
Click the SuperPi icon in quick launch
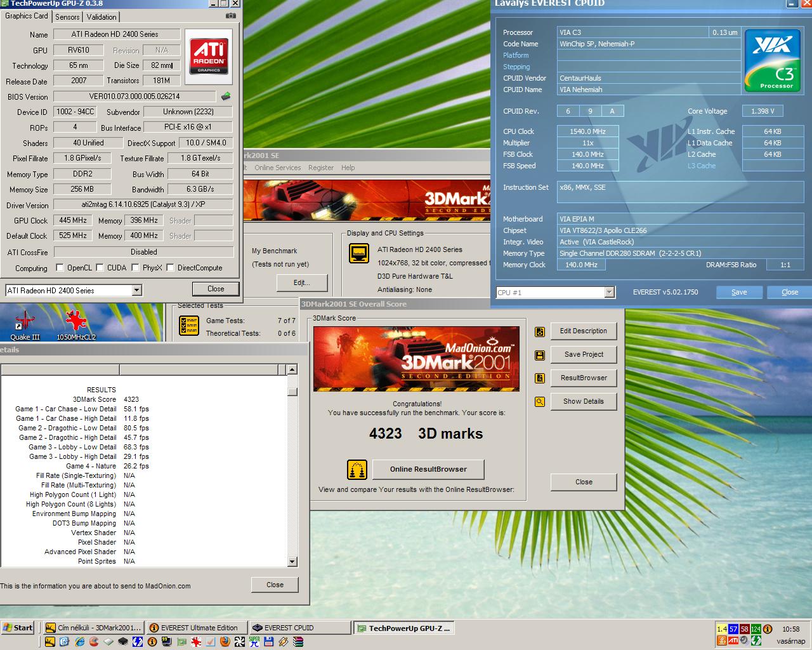coord(254,642)
